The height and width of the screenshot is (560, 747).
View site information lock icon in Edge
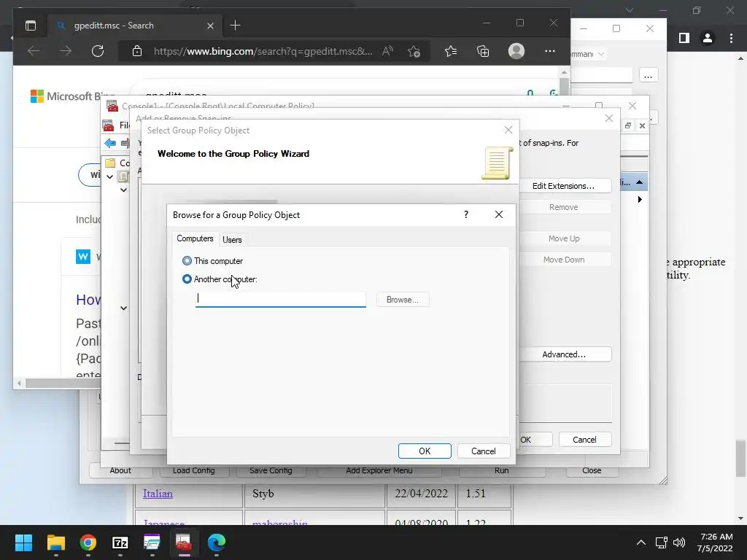[137, 51]
